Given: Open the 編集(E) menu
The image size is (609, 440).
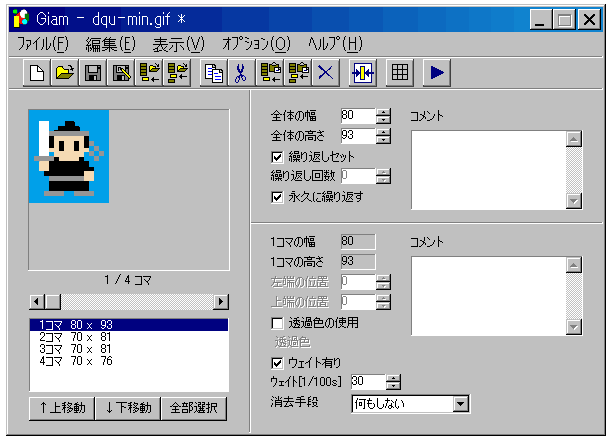Looking at the screenshot, I should [x=110, y=44].
